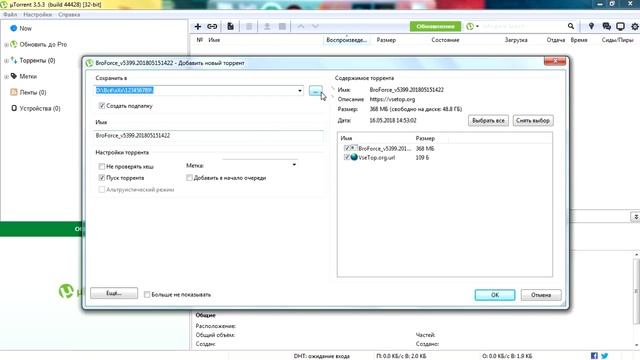This screenshot has height=360, width=640.
Task: Expand Торренты tree node
Action: tap(6, 60)
